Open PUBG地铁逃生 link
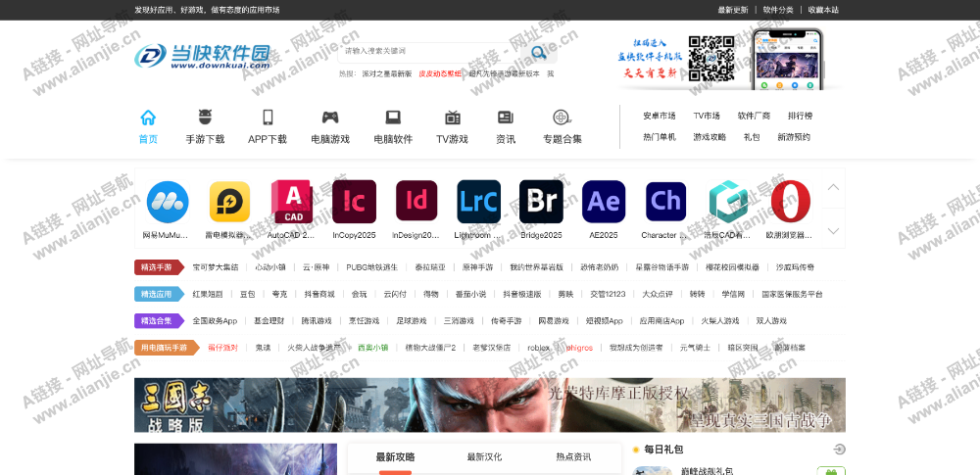The width and height of the screenshot is (980, 475). (371, 267)
